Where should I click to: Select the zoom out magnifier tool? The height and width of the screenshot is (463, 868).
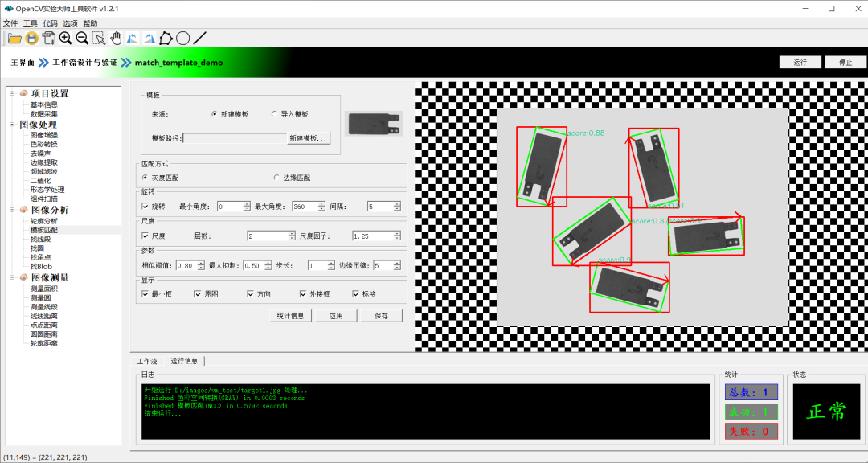point(82,39)
